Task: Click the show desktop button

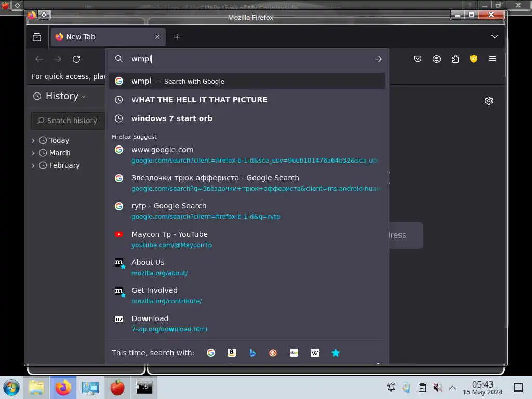Action: (x=518, y=388)
